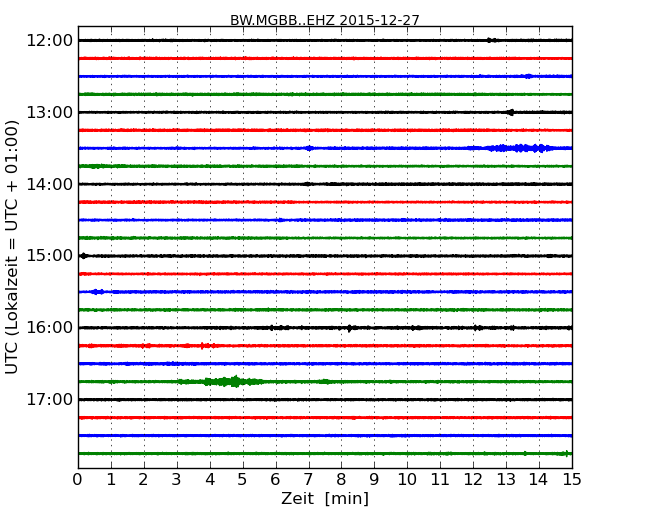Click the 16:00 time axis label
650x520 pixels.
(x=49, y=328)
